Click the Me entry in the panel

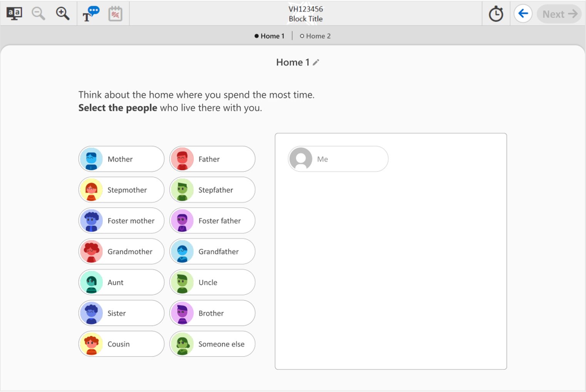pos(338,159)
